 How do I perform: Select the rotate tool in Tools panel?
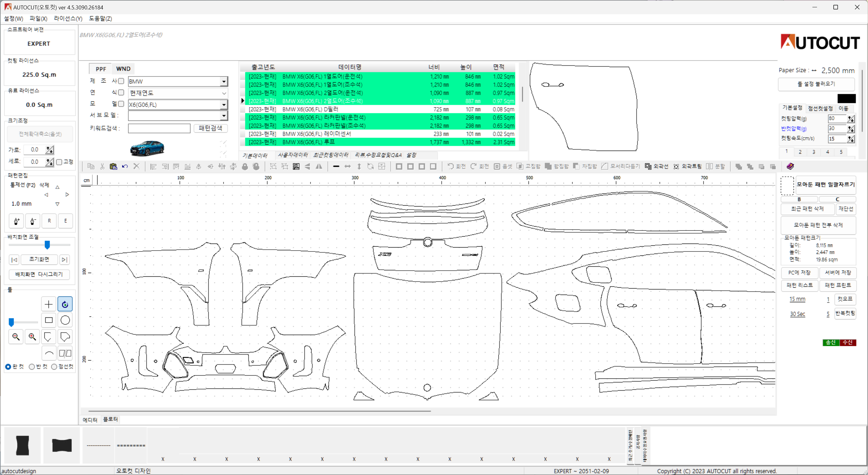65,304
